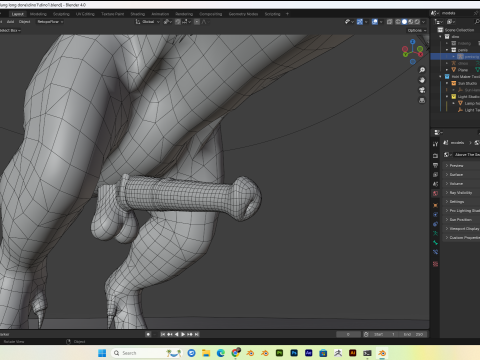This screenshot has width=480, height=360.
Task: Open the Object menu in viewport header
Action: [x=24, y=22]
